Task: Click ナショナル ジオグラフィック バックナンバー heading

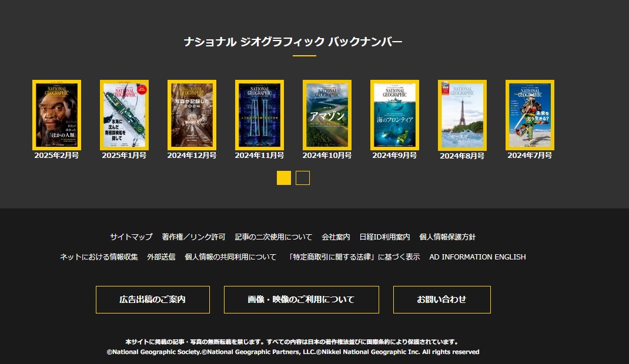Action: pos(293,42)
